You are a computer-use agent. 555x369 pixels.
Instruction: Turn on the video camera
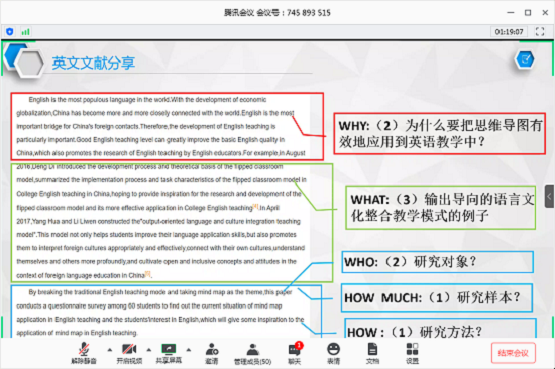point(129,353)
